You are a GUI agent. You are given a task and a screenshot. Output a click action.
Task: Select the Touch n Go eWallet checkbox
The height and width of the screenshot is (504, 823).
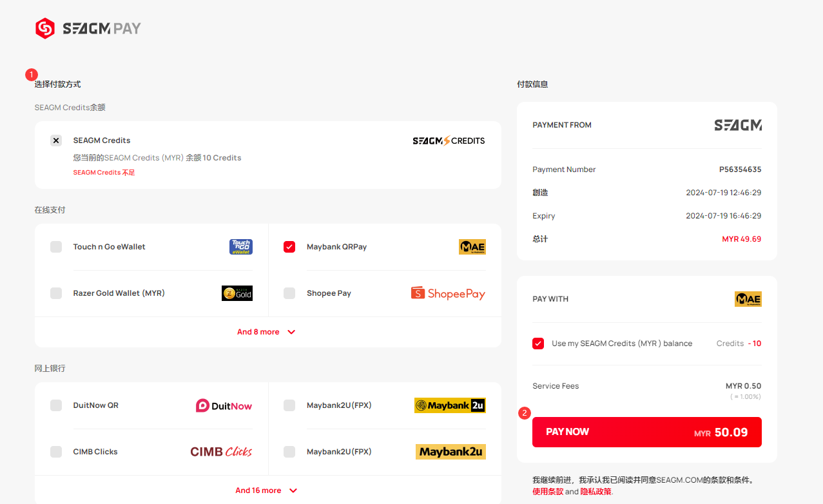coord(56,247)
